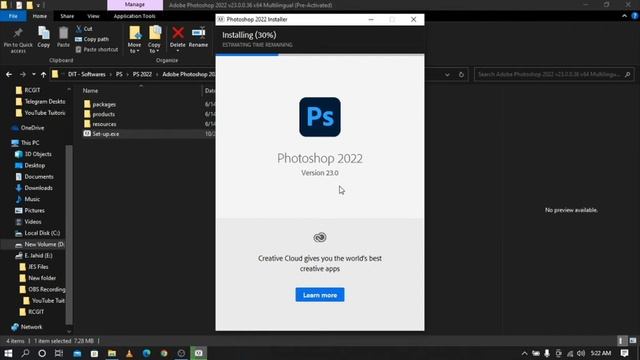640x360 pixels.
Task: Click the red Delete X icon
Action: (178, 33)
